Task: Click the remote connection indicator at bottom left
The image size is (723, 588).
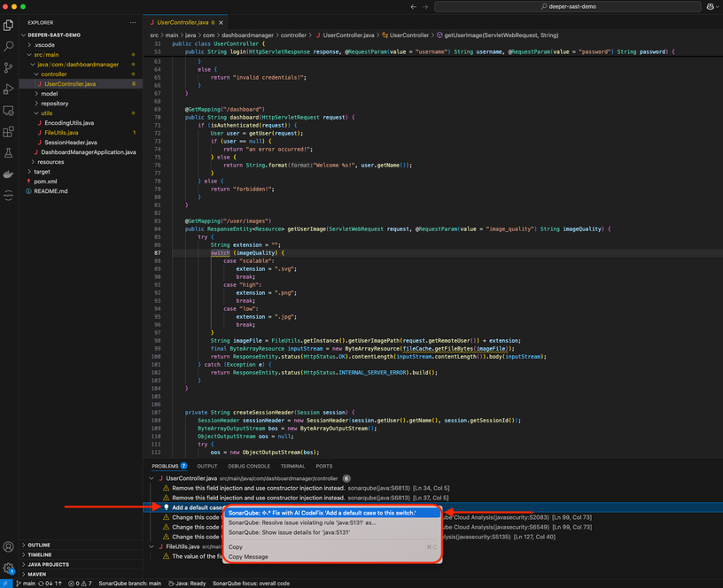Action: click(6, 583)
